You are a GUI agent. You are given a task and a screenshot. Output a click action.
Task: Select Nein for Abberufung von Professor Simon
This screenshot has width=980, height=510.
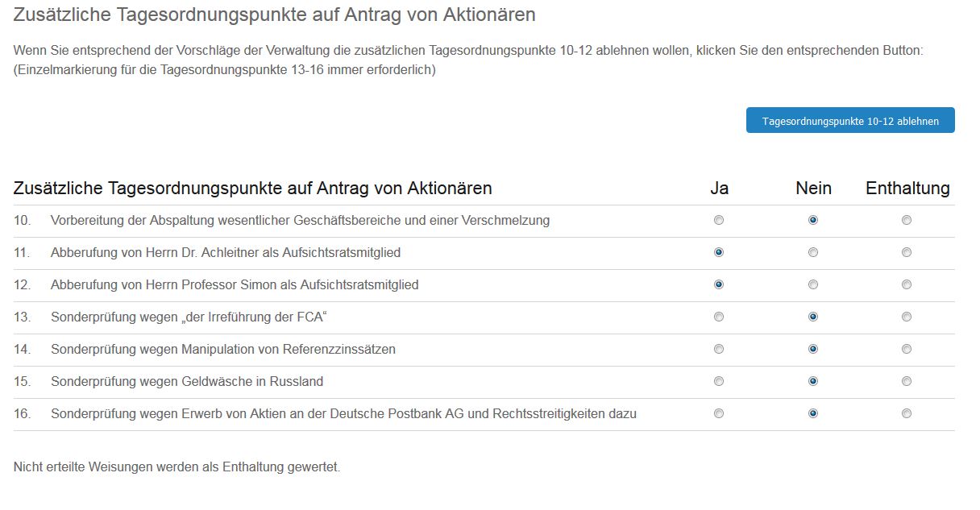point(813,284)
